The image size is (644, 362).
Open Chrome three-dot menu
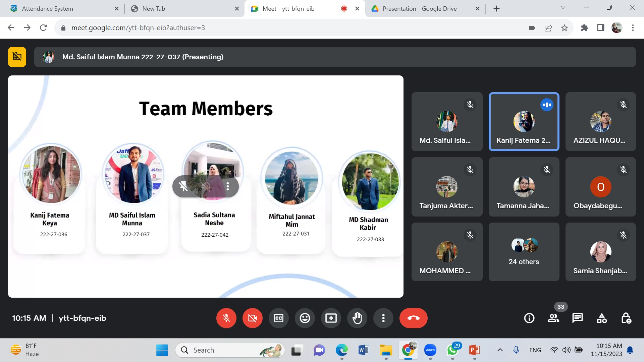click(x=633, y=28)
